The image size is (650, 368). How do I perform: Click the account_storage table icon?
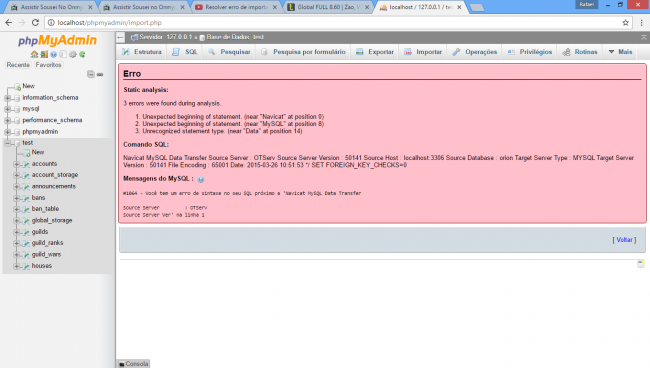pyautogui.click(x=26, y=175)
